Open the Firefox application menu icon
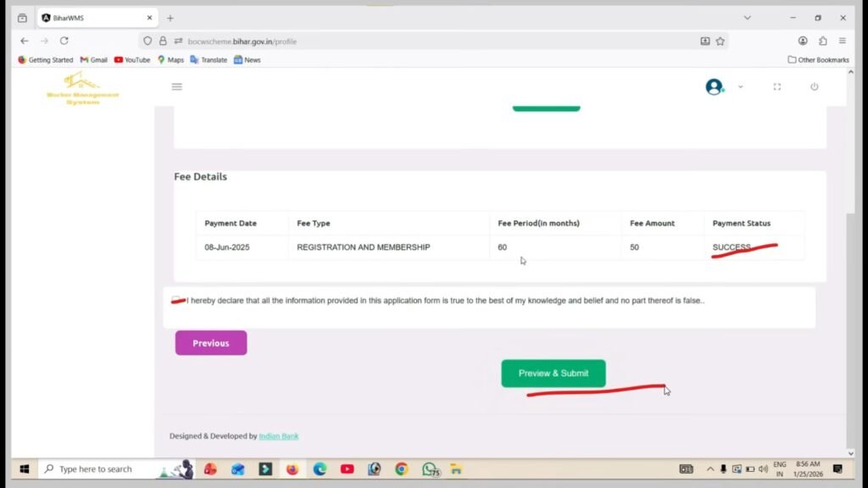The width and height of the screenshot is (868, 488). click(x=842, y=40)
